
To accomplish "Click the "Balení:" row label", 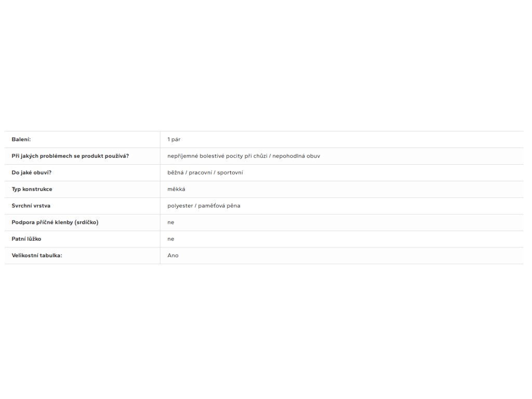I will coord(21,139).
